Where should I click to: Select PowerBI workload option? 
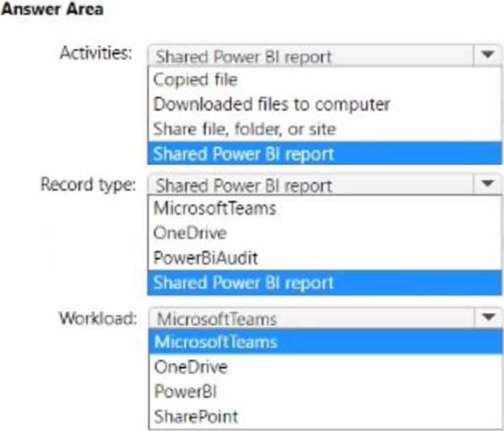(x=325, y=392)
